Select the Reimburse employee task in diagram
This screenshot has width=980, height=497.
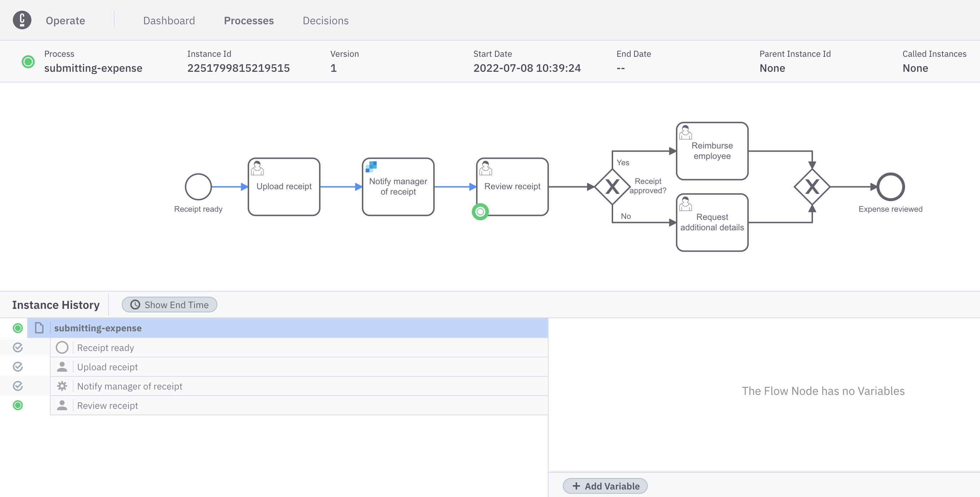pyautogui.click(x=712, y=151)
